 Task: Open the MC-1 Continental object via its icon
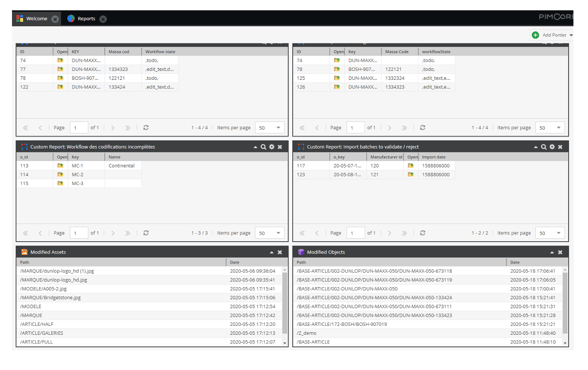[x=60, y=166]
